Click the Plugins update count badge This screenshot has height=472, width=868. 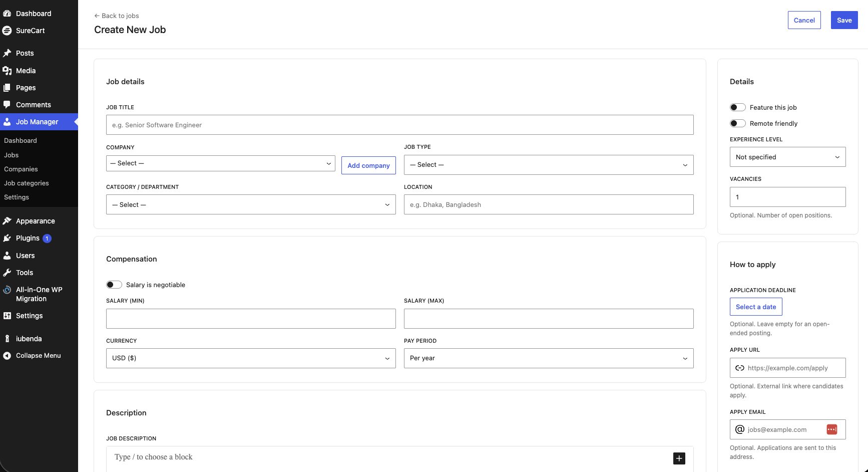(47, 239)
